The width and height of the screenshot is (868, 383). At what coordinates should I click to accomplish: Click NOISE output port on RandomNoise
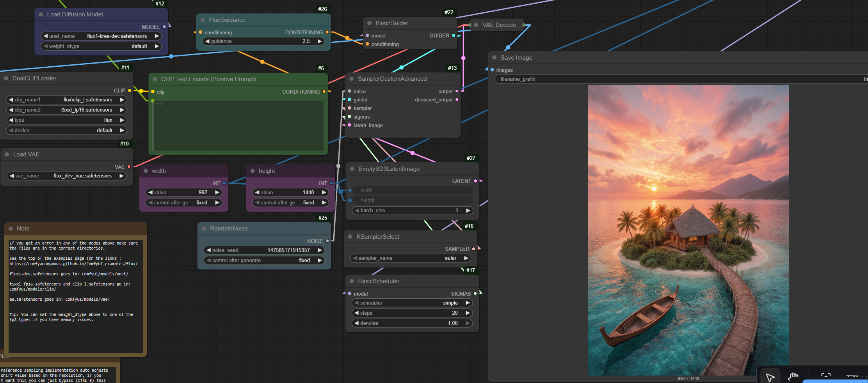327,241
